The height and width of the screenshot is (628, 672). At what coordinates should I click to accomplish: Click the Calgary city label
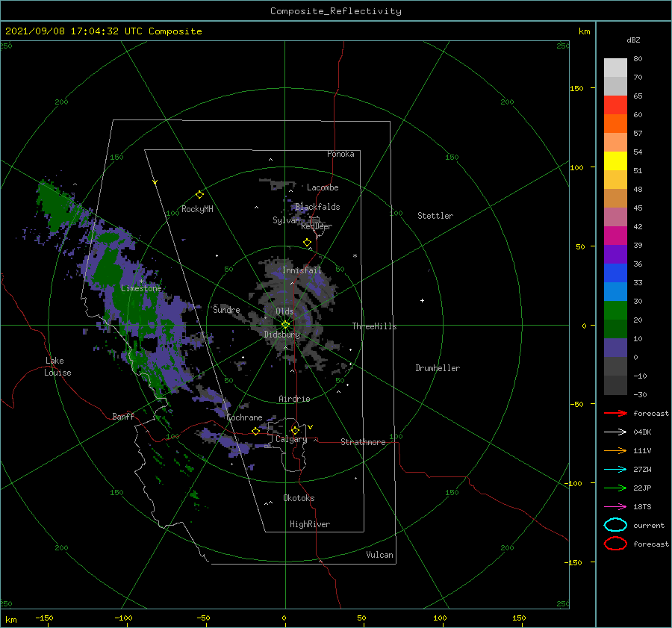point(291,439)
